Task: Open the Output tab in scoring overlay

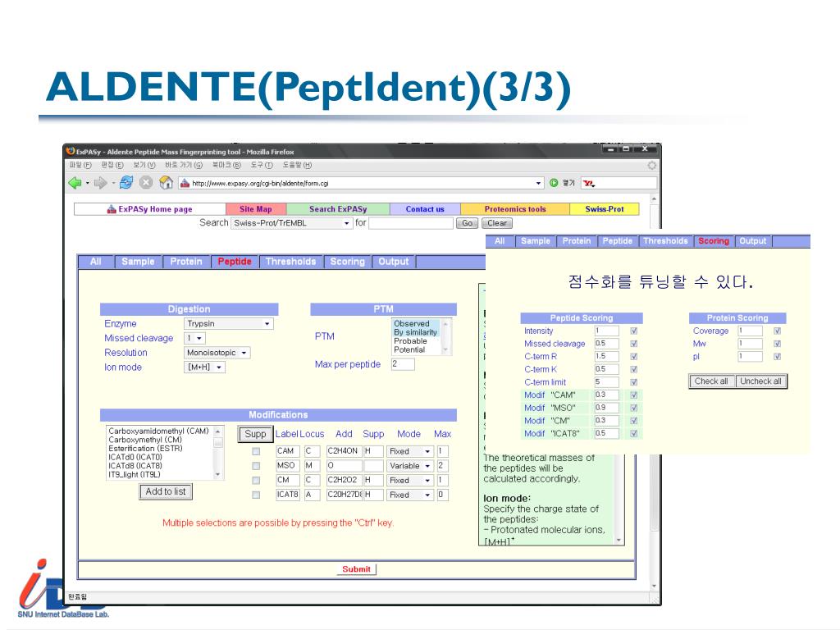Action: point(753,241)
